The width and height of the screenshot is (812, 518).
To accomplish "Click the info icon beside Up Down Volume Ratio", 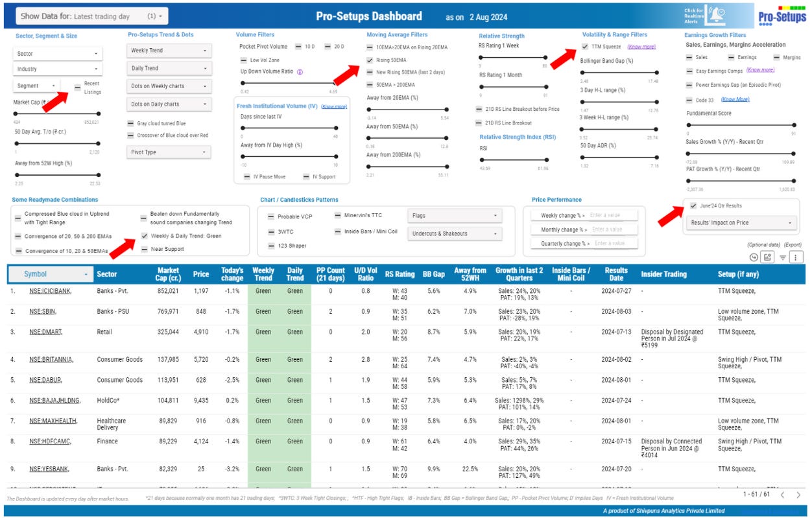I will pos(300,72).
